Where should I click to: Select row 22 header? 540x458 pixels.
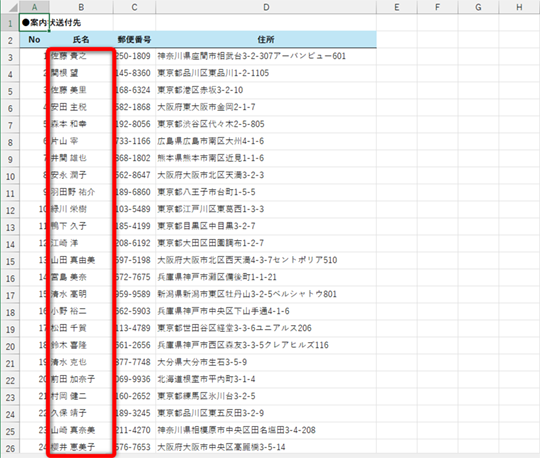10,380
